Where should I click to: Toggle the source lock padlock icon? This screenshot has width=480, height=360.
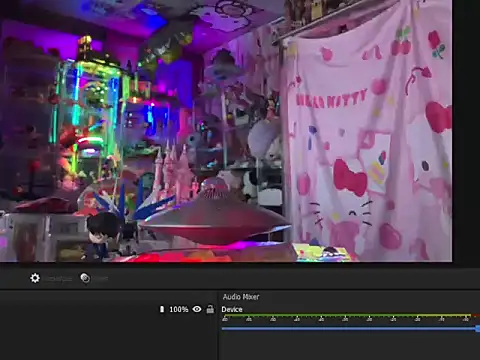tap(210, 309)
